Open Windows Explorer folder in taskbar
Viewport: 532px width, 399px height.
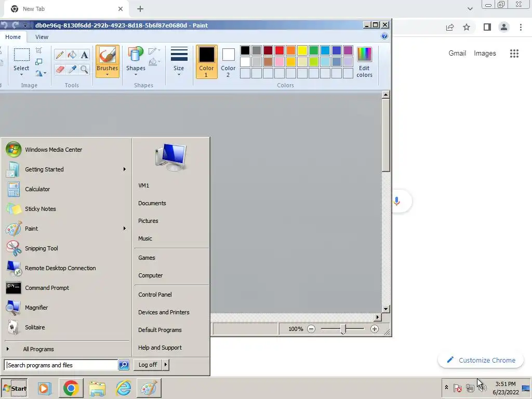[97, 388]
